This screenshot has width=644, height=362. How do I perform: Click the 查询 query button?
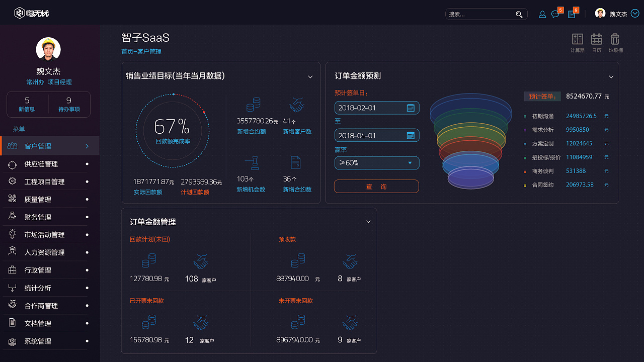click(x=376, y=186)
